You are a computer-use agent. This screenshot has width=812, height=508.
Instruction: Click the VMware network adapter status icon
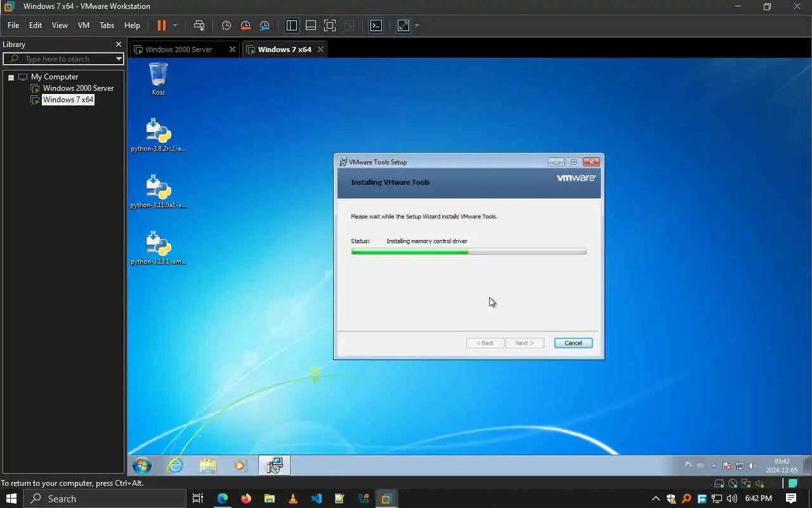[x=746, y=484]
